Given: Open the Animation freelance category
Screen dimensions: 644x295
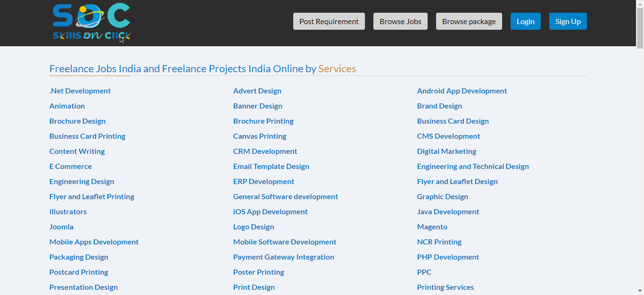Looking at the screenshot, I should coord(67,106).
